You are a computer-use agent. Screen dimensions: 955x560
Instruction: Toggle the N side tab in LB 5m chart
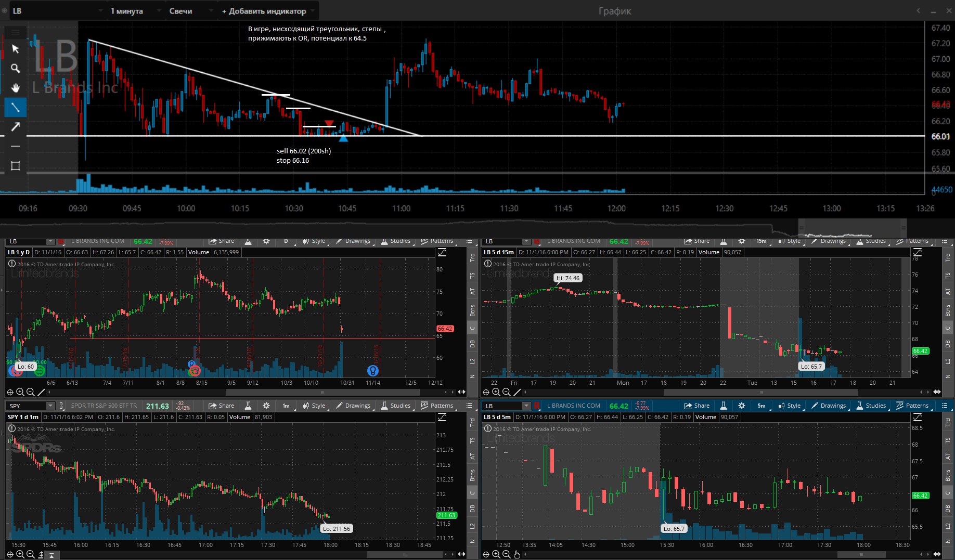tap(948, 541)
